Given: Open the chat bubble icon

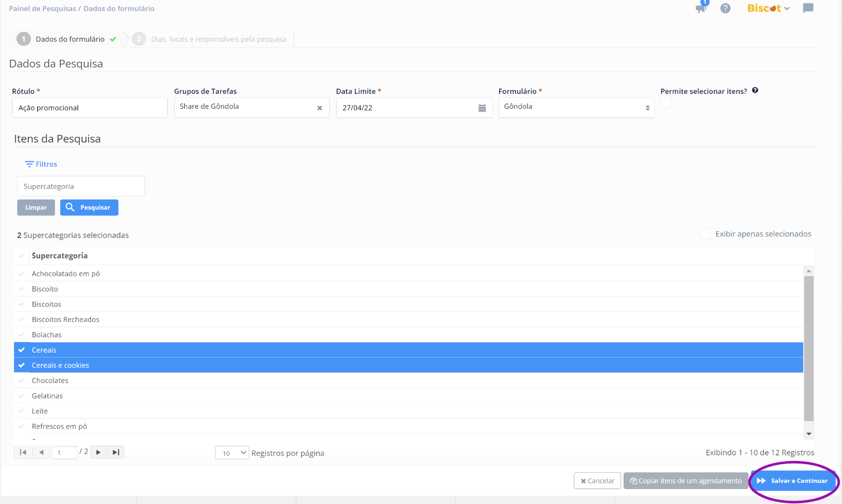Looking at the screenshot, I should click(x=808, y=8).
